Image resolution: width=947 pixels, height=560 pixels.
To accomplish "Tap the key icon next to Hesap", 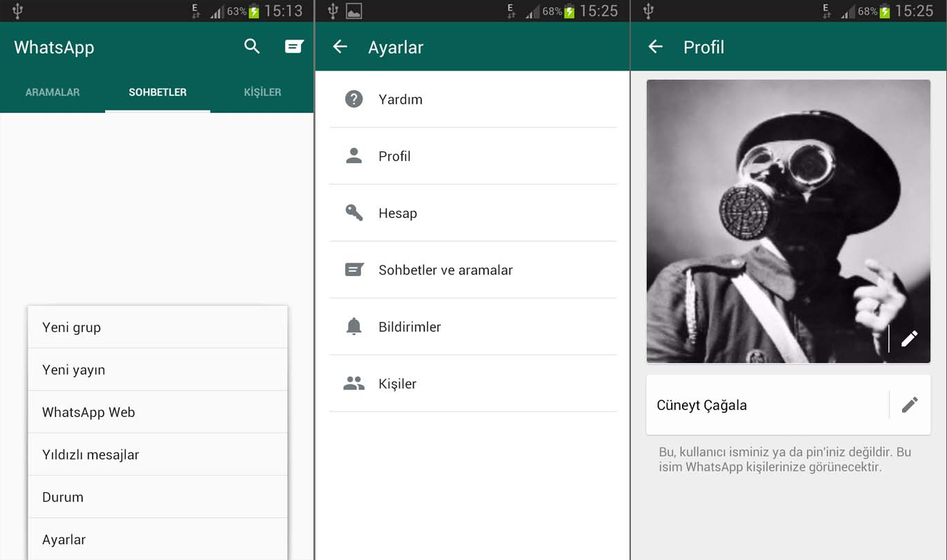I will pyautogui.click(x=353, y=213).
